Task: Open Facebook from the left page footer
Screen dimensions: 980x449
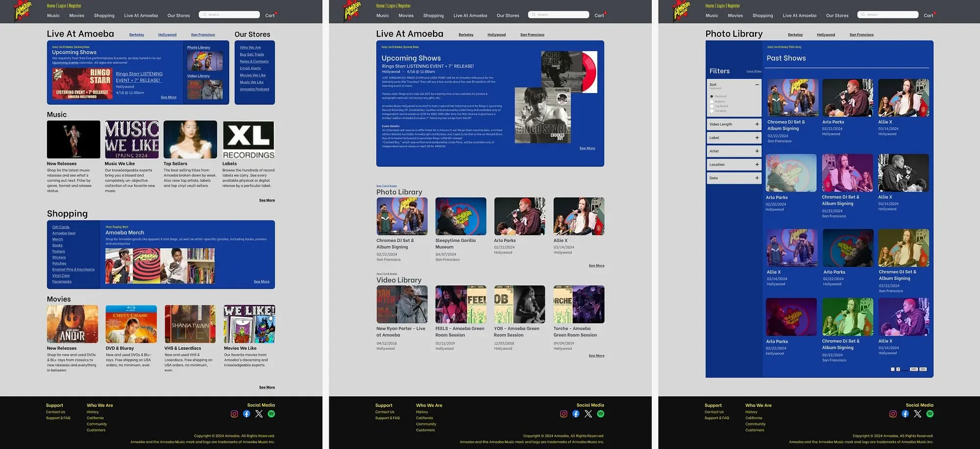Action: (x=246, y=414)
